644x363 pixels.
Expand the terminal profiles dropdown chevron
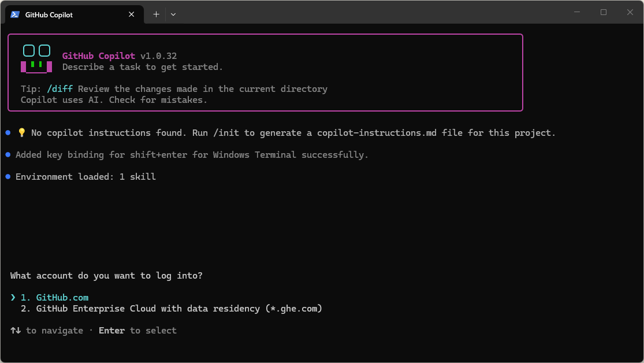point(173,14)
